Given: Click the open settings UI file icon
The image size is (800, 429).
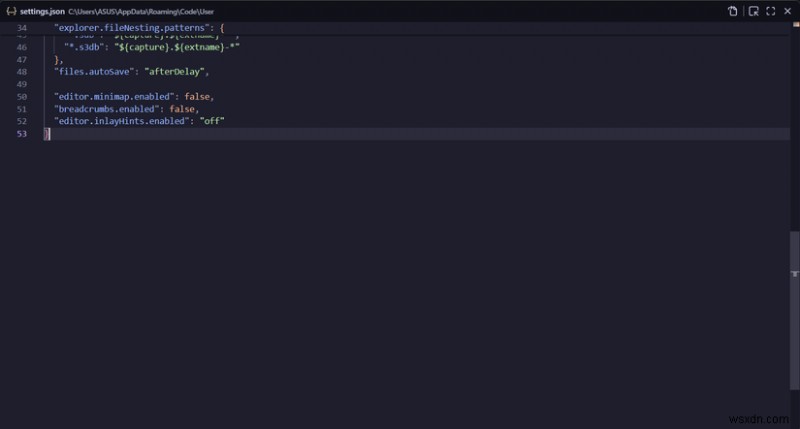Looking at the screenshot, I should 733,11.
